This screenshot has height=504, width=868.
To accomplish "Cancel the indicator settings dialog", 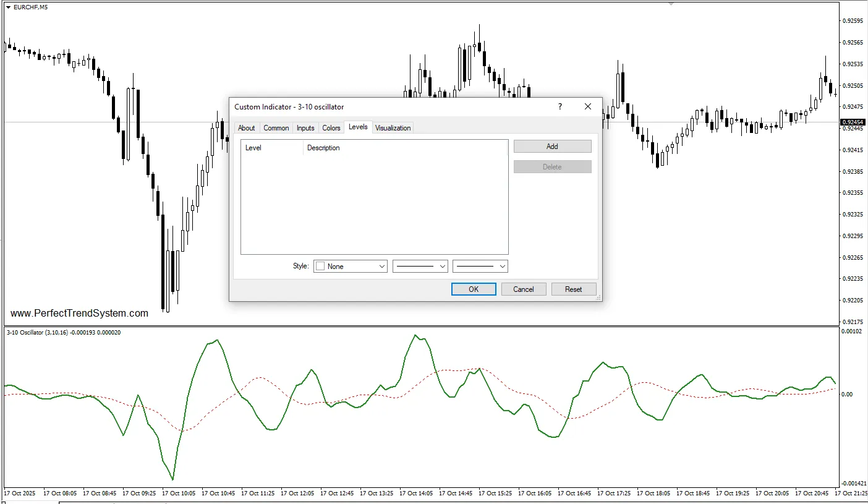I will coord(524,289).
